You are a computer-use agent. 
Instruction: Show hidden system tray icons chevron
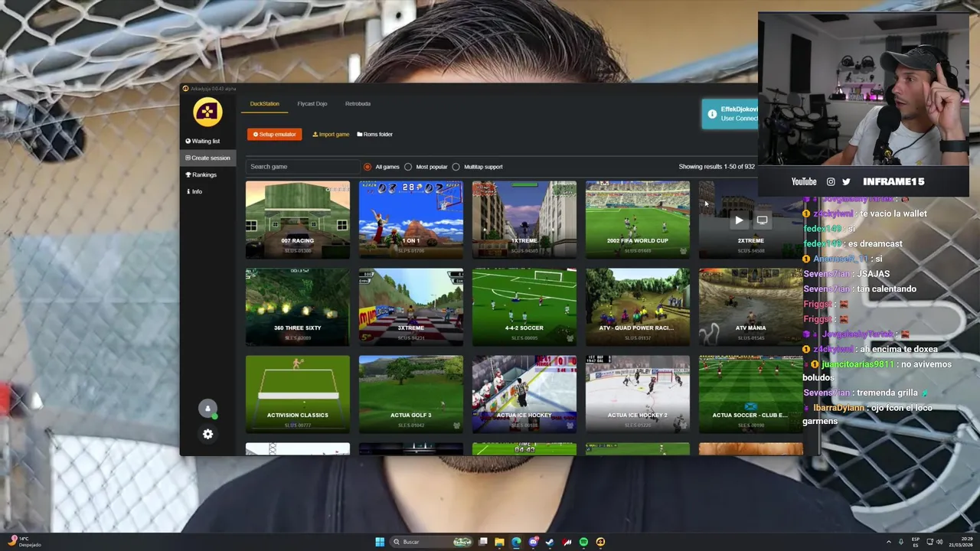coord(889,542)
